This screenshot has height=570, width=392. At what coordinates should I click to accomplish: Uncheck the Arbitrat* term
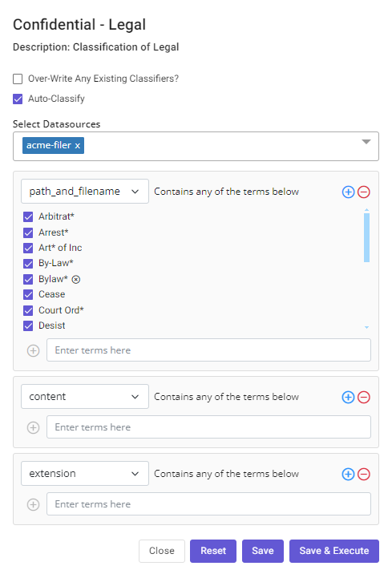[28, 216]
